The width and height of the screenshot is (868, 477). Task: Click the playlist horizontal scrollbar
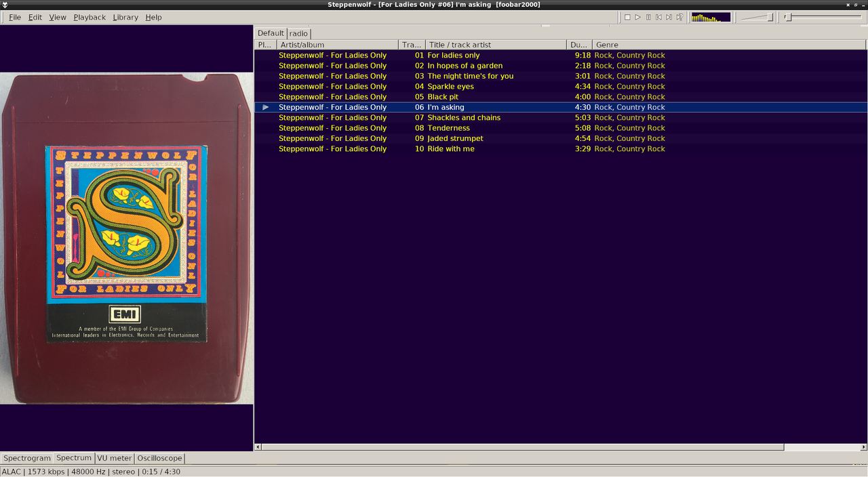pyautogui.click(x=523, y=447)
